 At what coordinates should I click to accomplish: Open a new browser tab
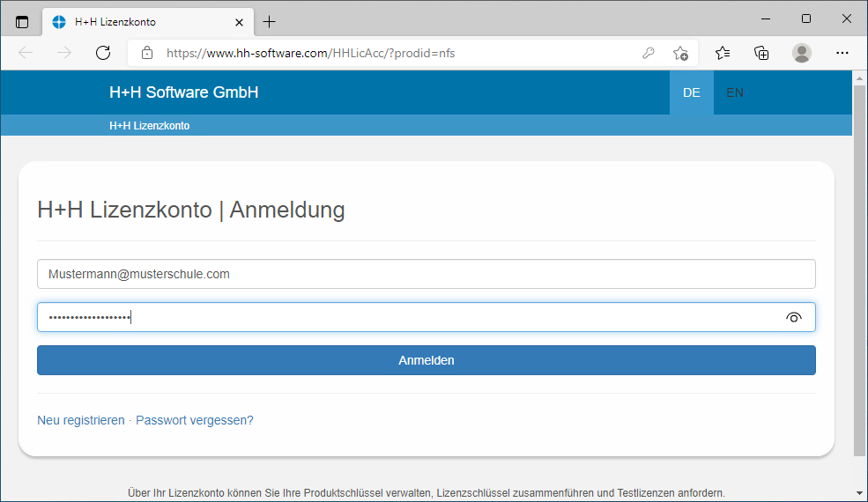269,22
